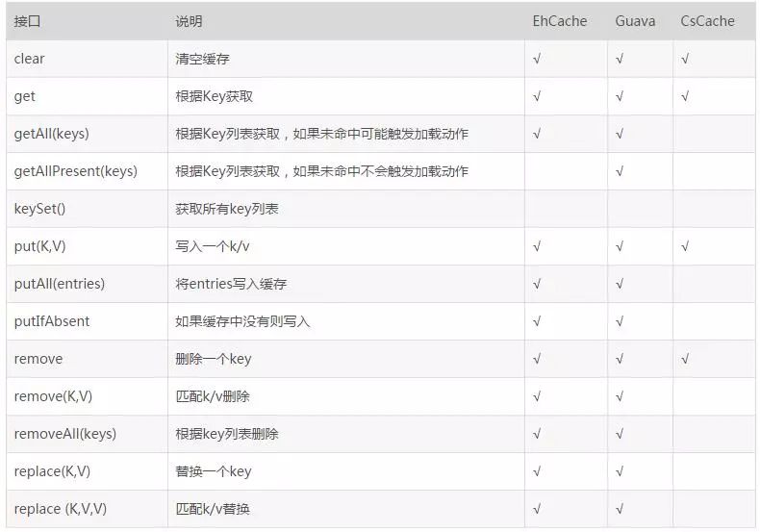Click the CsCache checkmark for put(K,V)
Screen dimensions: 760x532
(x=685, y=246)
